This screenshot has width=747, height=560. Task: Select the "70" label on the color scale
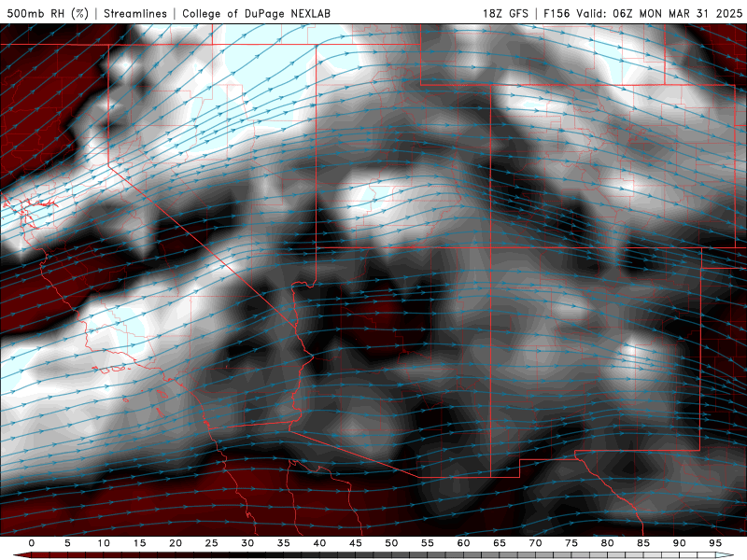pyautogui.click(x=535, y=543)
